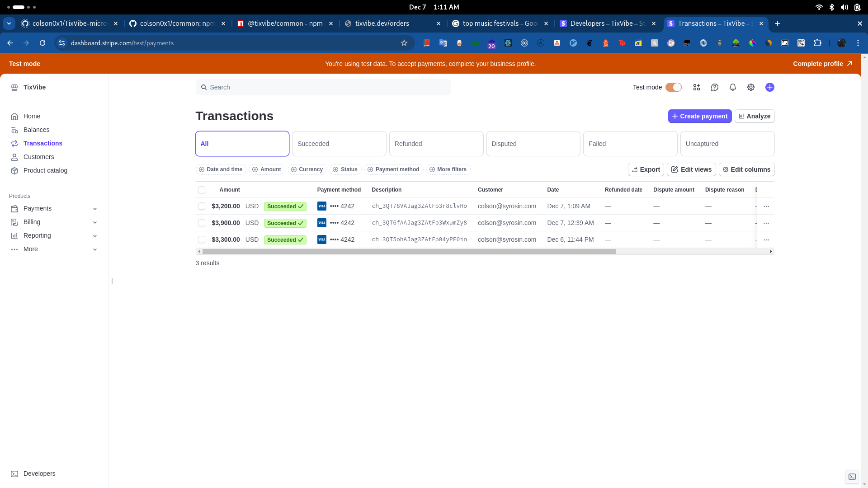Open the browser extensions puzzle icon
The width and height of the screenshot is (868, 488).
[817, 43]
